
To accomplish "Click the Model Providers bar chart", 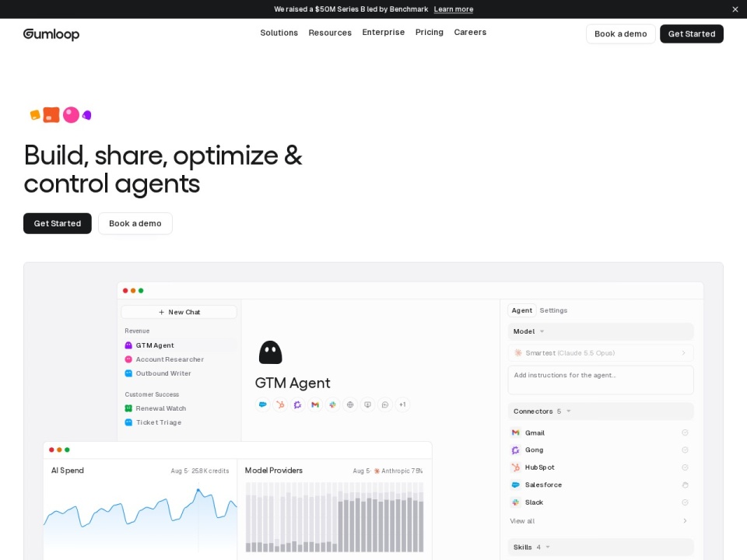I will tap(335, 517).
